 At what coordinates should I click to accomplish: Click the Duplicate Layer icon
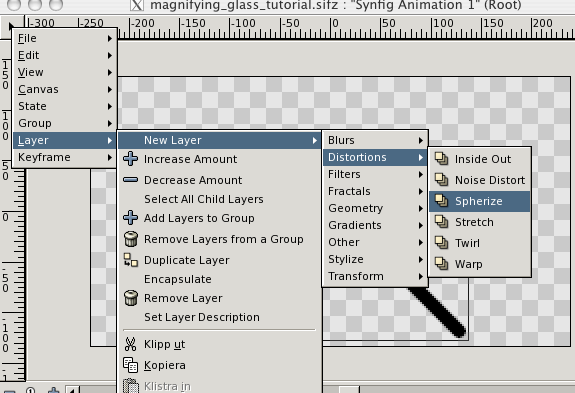tap(131, 260)
